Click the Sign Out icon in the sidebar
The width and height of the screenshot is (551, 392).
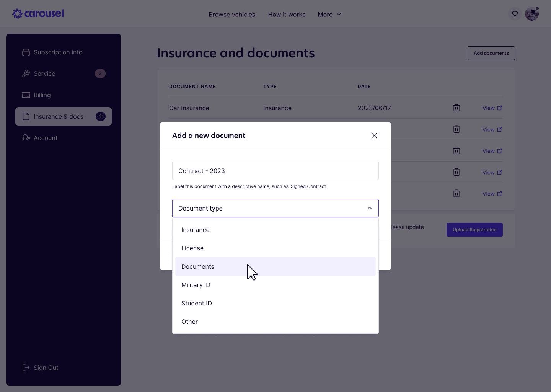pyautogui.click(x=26, y=367)
